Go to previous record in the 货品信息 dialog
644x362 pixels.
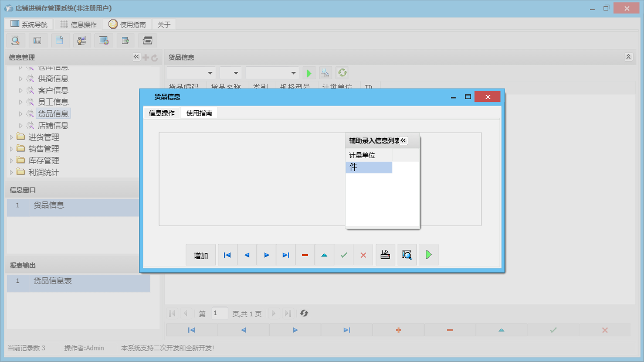[x=247, y=255]
